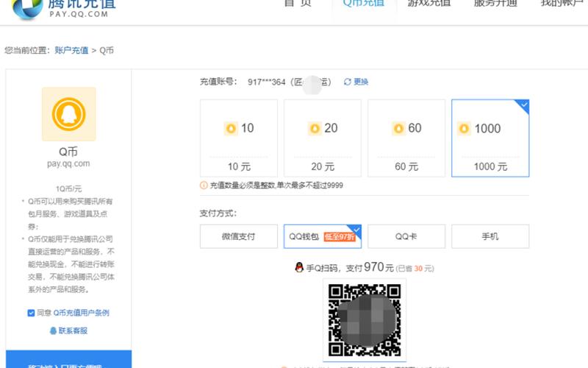Viewport: 588px width, 368px height.
Task: Click the penguin icon next to 手Q扫码
Action: click(x=299, y=267)
